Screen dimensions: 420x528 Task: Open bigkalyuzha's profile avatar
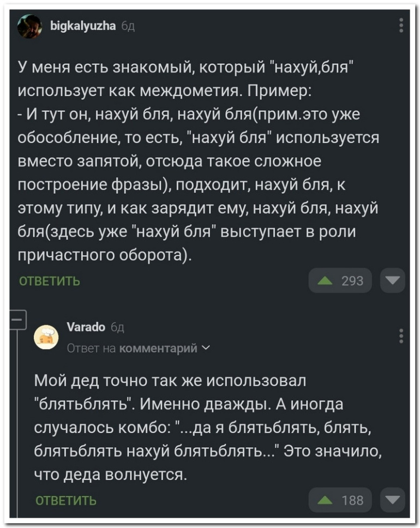[29, 26]
